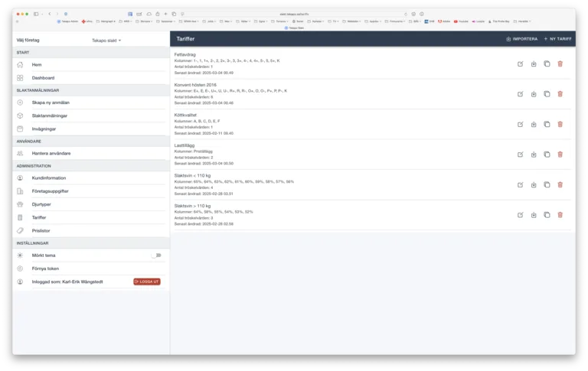Toggle the Mörkt tema switch
The width and height of the screenshot is (588, 371).
tap(156, 255)
